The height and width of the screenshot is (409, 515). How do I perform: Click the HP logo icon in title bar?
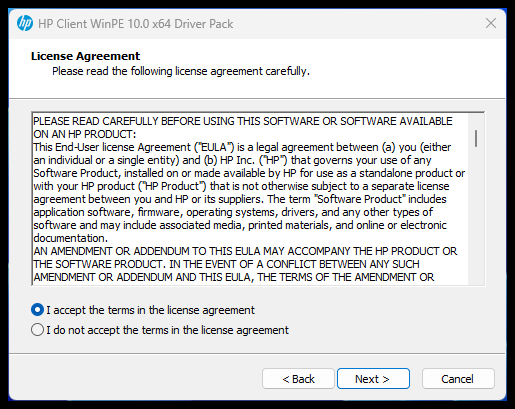coord(25,23)
